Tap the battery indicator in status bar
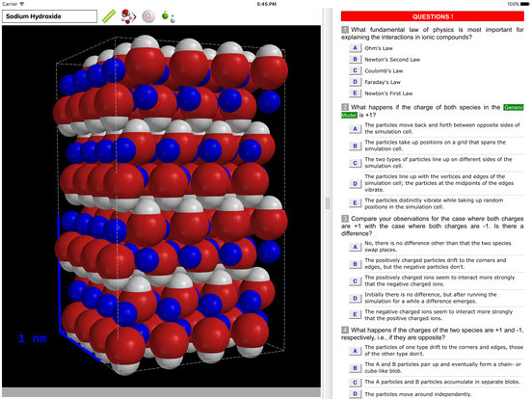This screenshot has height=399, width=532. tap(524, 4)
